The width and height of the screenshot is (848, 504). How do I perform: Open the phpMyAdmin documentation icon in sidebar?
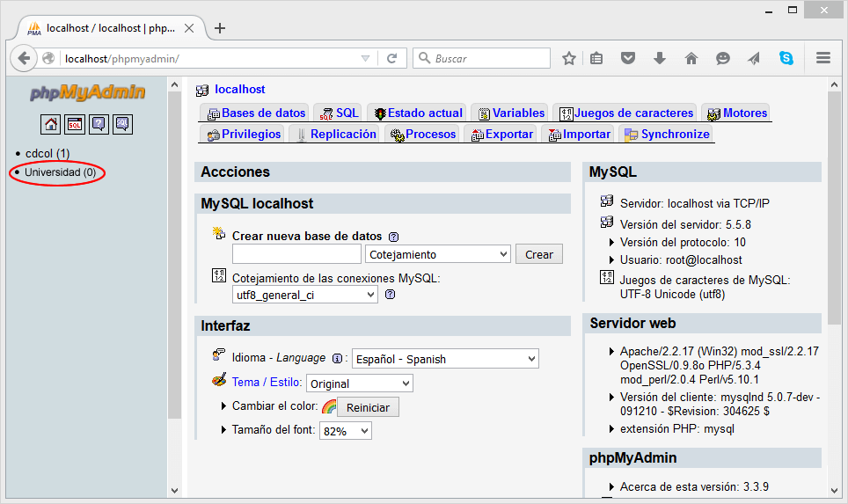[x=99, y=124]
